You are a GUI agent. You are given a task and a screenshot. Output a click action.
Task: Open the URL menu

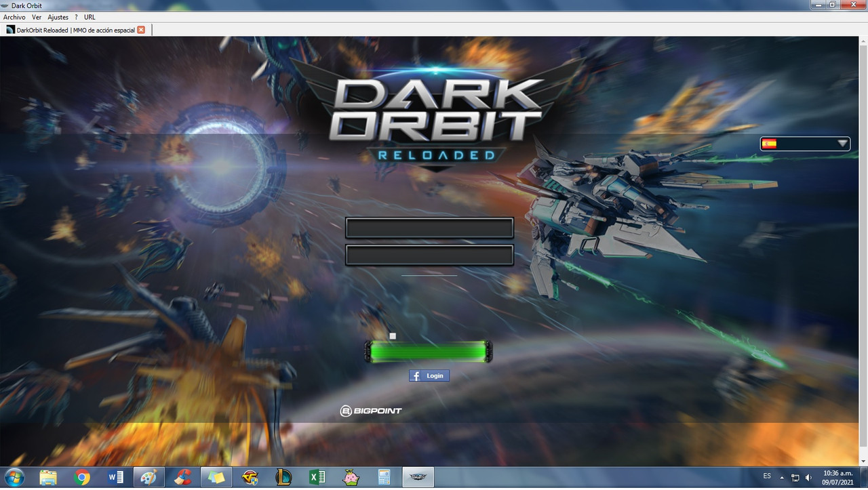[x=90, y=17]
